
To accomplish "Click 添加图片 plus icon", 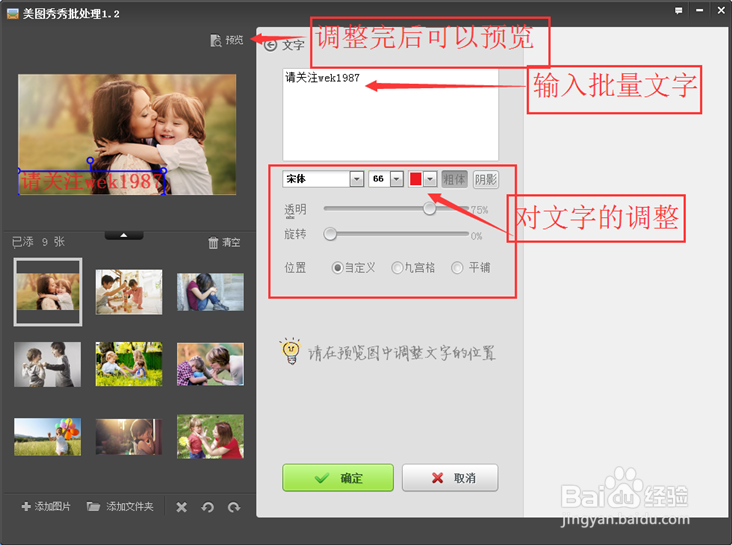I will (26, 506).
